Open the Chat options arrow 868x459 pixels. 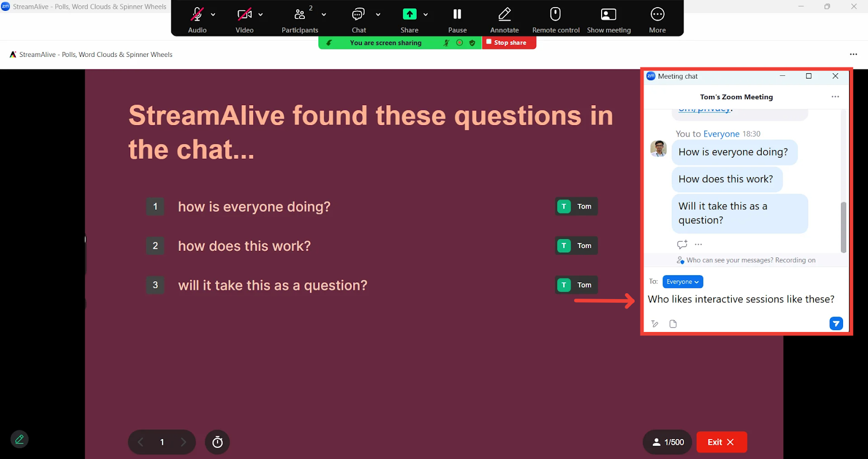tap(378, 15)
